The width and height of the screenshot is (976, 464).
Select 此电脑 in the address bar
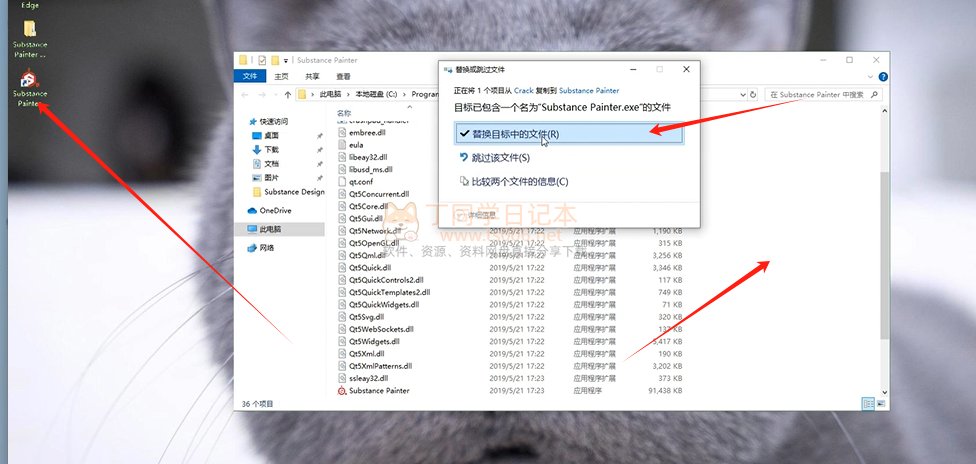coord(330,95)
